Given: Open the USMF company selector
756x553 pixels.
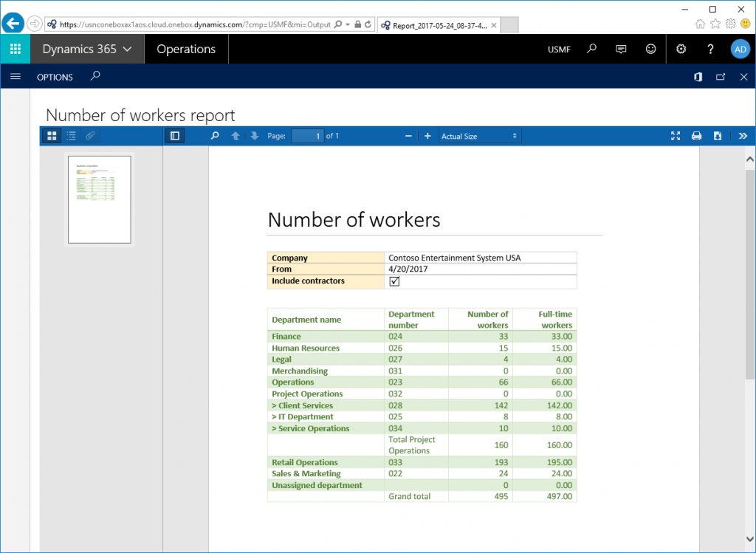Looking at the screenshot, I should tap(559, 49).
